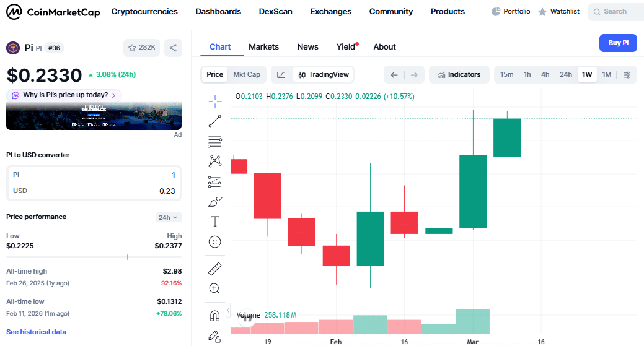Click the all-time high $2.98 value

[x=172, y=271]
